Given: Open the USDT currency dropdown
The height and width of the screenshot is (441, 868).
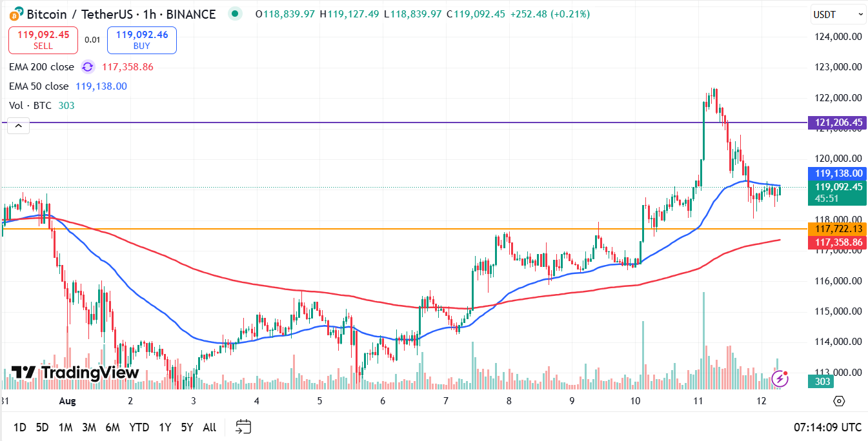Looking at the screenshot, I should click(838, 14).
